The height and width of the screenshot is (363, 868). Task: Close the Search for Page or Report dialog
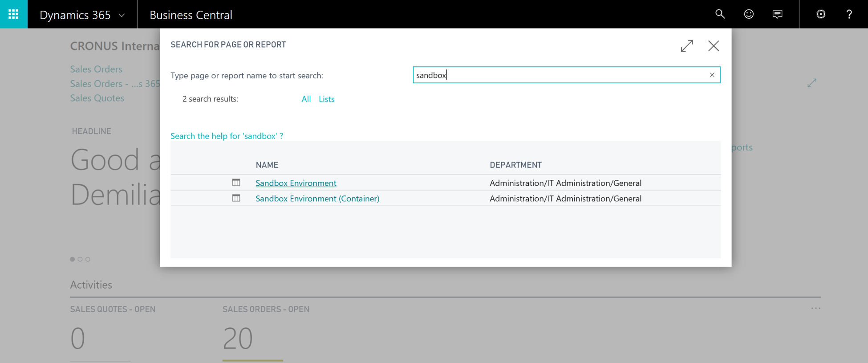714,46
